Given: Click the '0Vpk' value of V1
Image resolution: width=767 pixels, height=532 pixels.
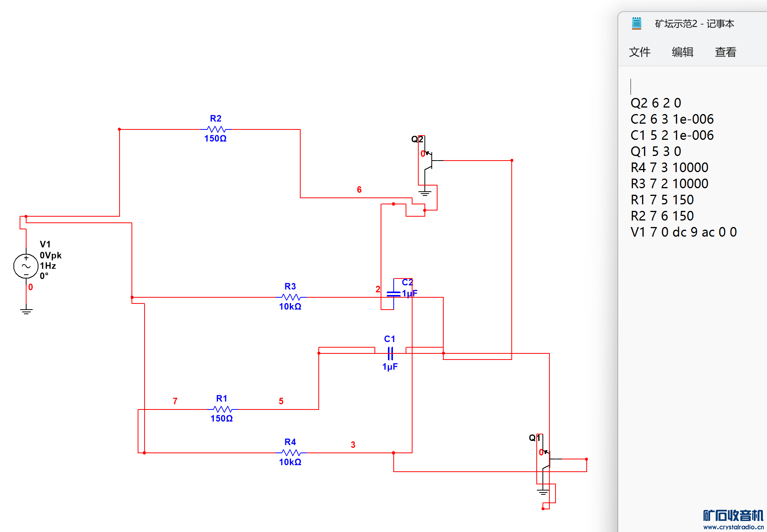Looking at the screenshot, I should [x=50, y=255].
